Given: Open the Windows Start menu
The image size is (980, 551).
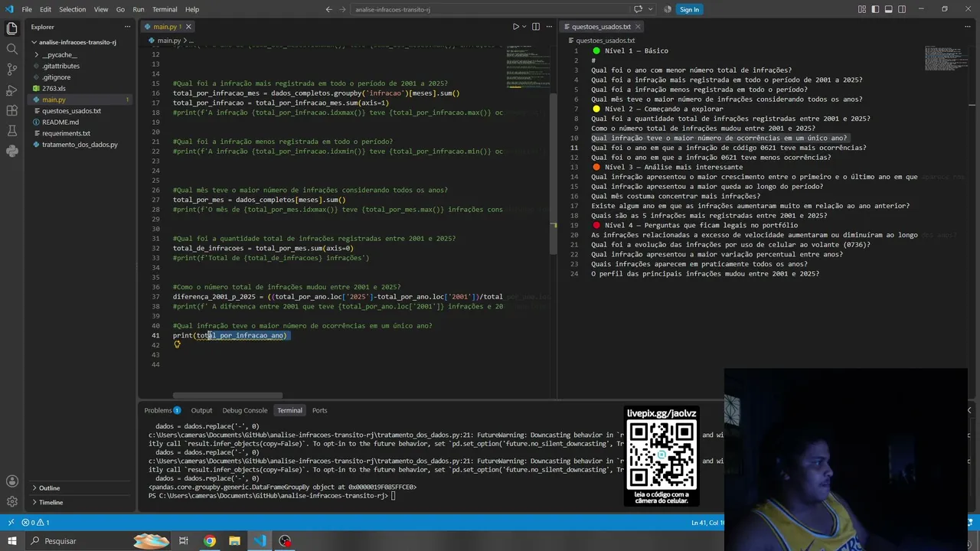Looking at the screenshot, I should (x=11, y=541).
